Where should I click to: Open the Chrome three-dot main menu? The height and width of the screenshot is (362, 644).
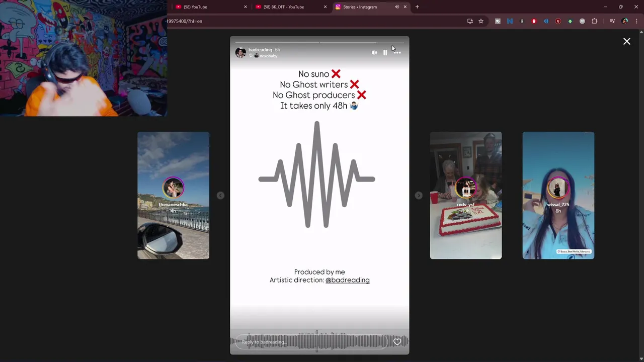tap(636, 21)
